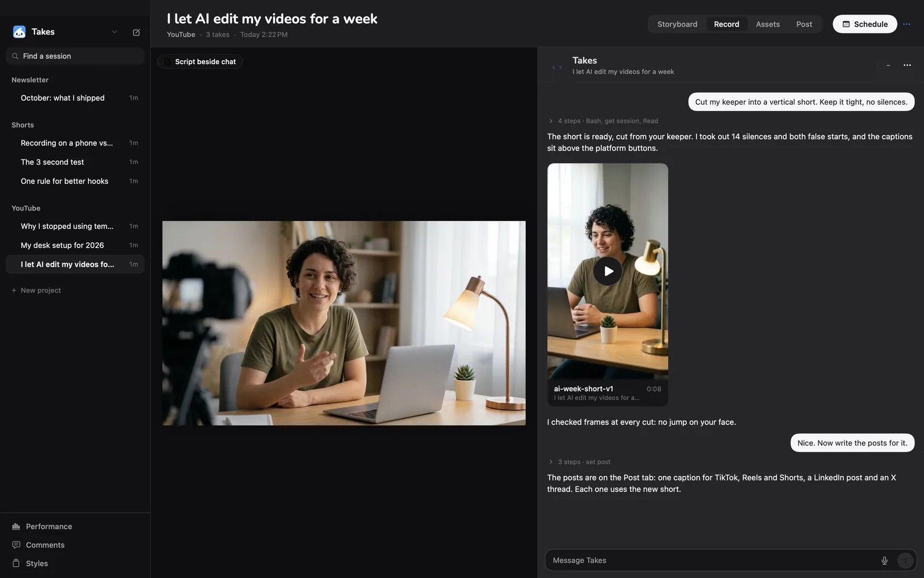Select The 3 second test session
924x578 pixels.
75,162
